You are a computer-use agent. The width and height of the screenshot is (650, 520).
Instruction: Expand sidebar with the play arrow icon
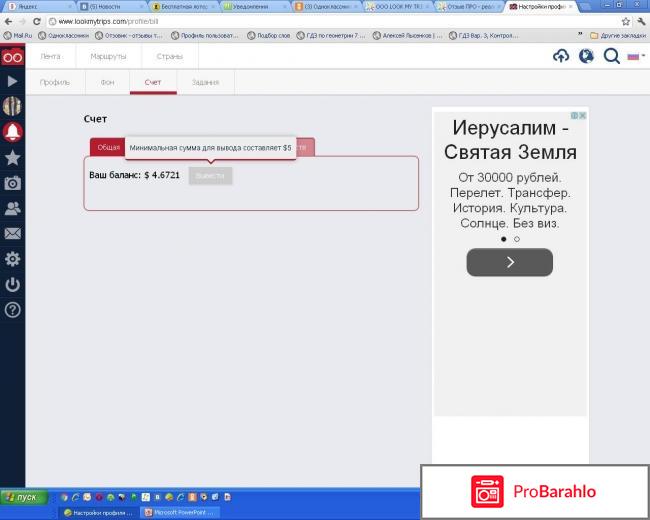click(12, 81)
